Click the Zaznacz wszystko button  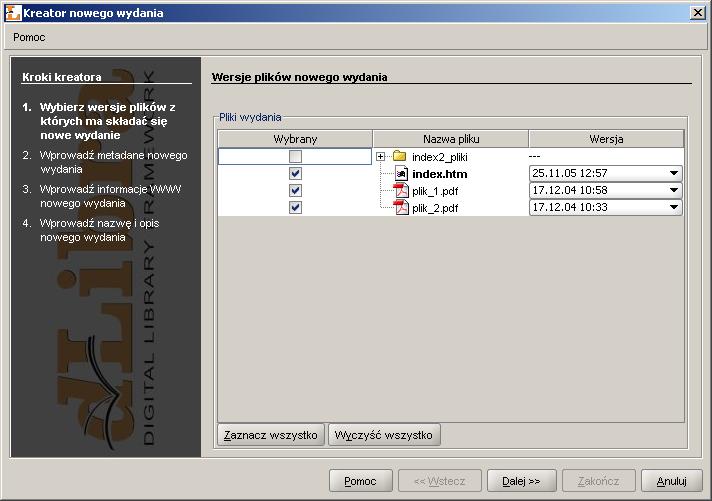click(271, 435)
